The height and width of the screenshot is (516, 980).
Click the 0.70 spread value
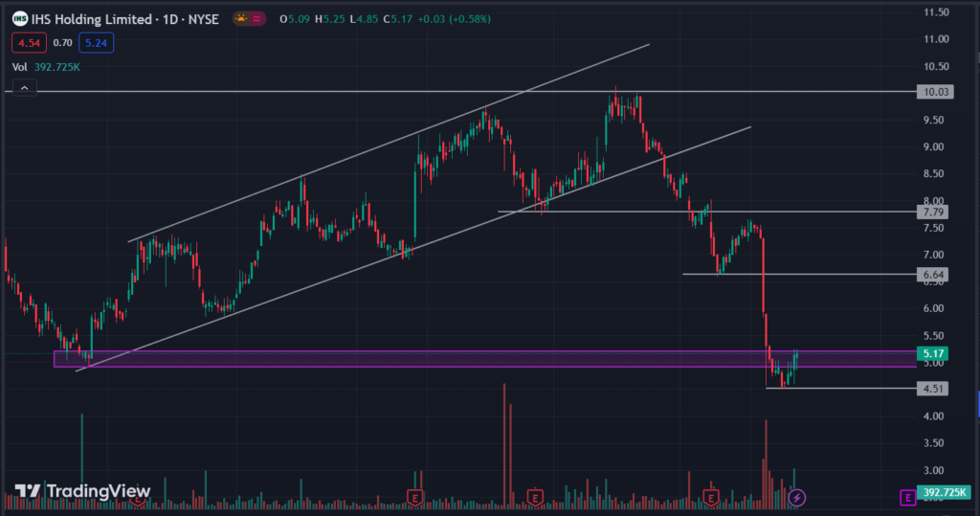62,43
